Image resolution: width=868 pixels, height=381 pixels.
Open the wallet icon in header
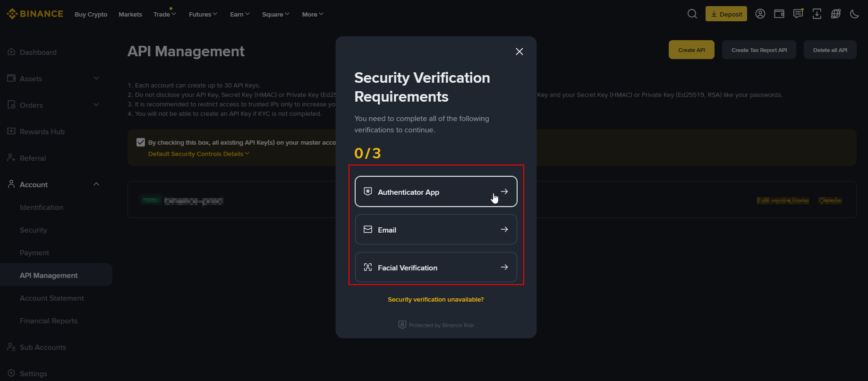coord(779,14)
